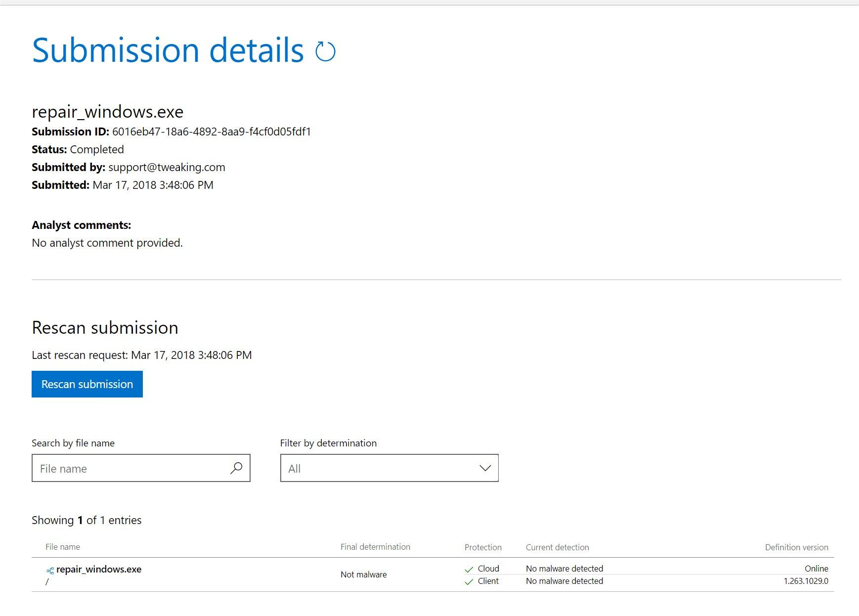The height and width of the screenshot is (616, 859).
Task: Click the Protection column header
Action: point(483,547)
